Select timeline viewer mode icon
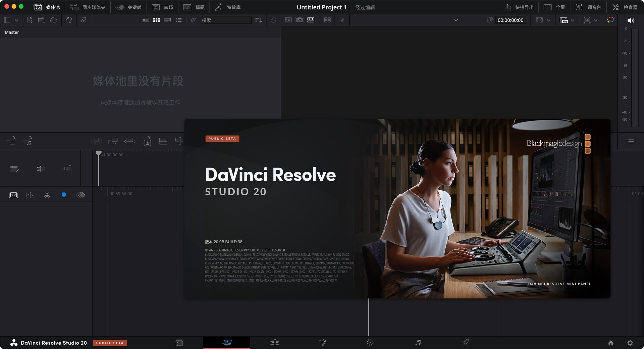Screen dimensions: 644x349 (311, 20)
